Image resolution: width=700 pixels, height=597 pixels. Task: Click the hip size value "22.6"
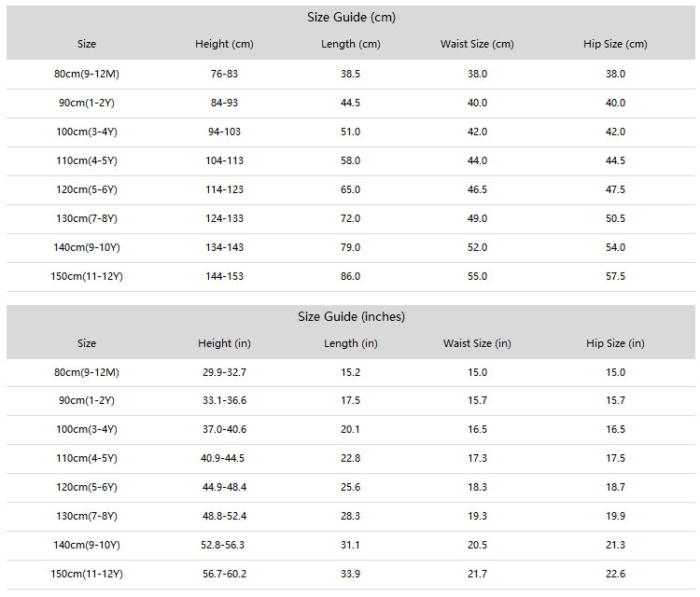click(x=615, y=574)
